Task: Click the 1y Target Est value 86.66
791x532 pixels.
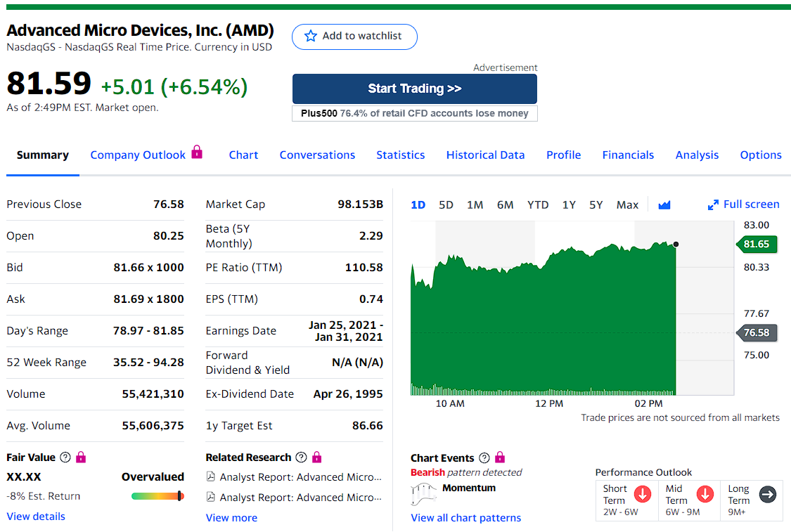Action: (367, 426)
